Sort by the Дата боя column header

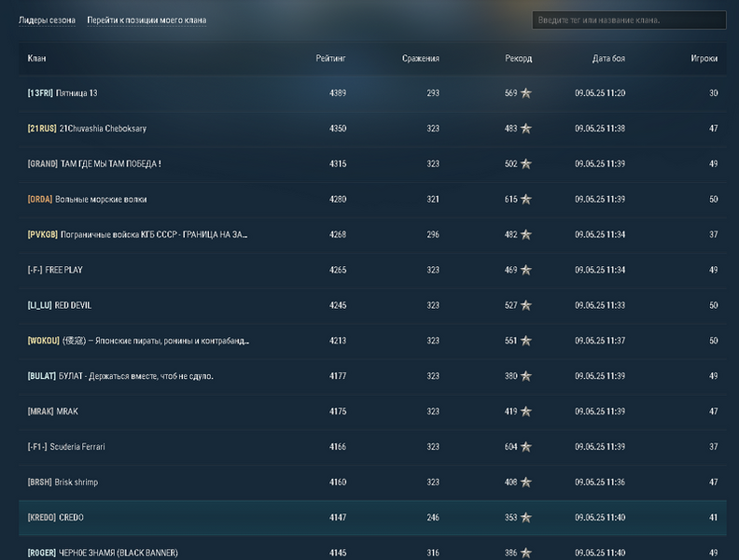point(609,59)
